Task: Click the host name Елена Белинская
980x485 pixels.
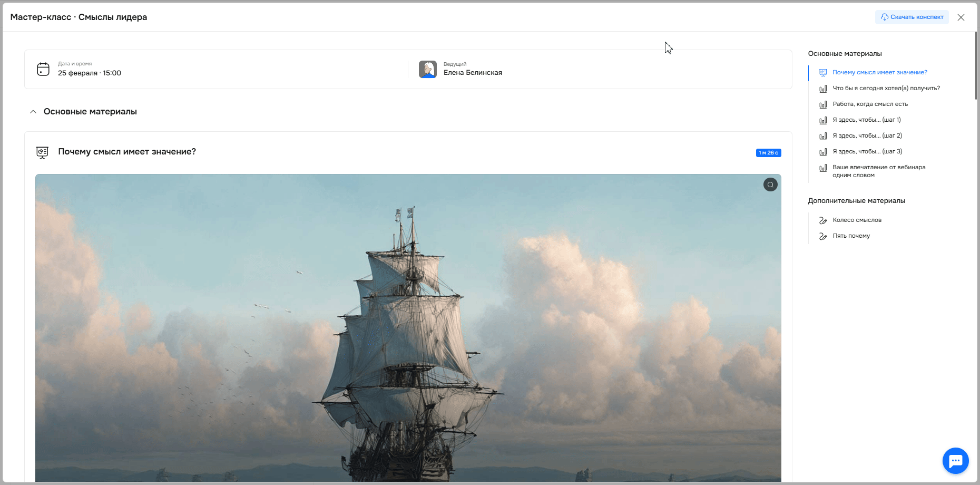Action: tap(473, 73)
